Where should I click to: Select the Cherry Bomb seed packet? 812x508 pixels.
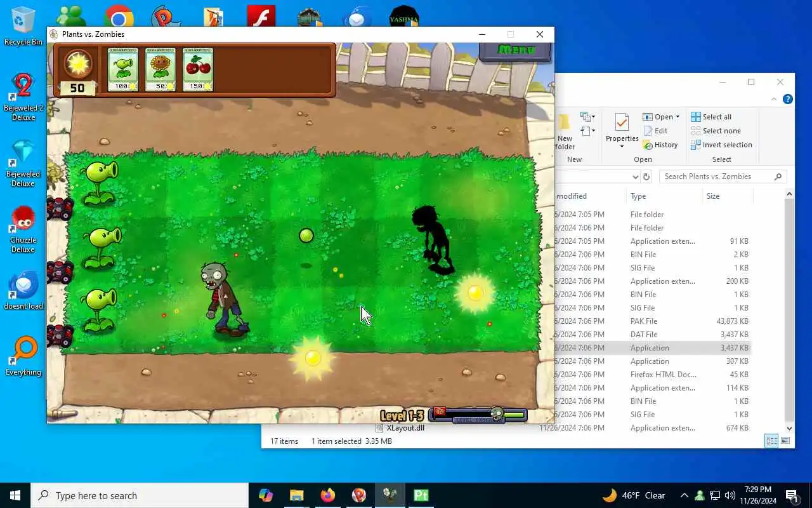click(x=198, y=69)
